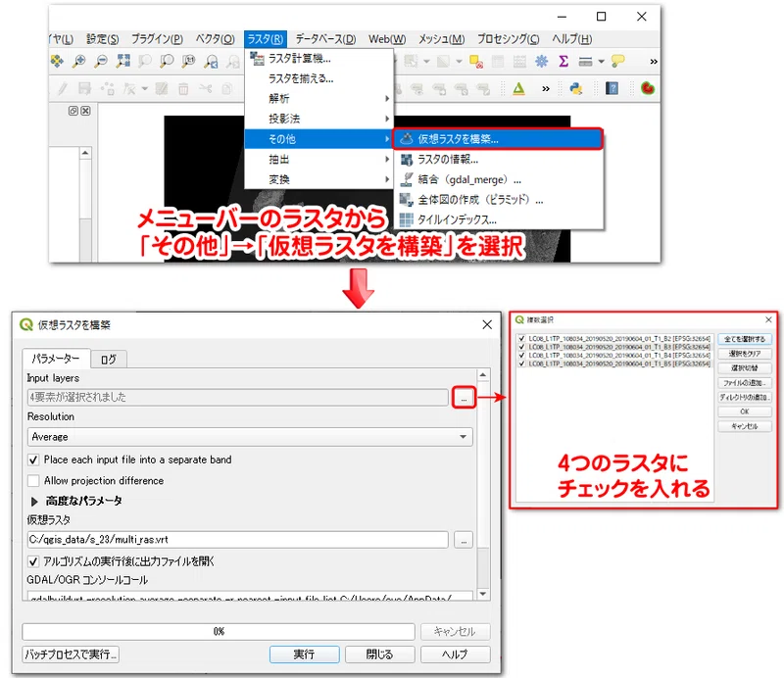Click the Map Tips speech bubble icon
This screenshot has height=678, width=784.
click(618, 61)
